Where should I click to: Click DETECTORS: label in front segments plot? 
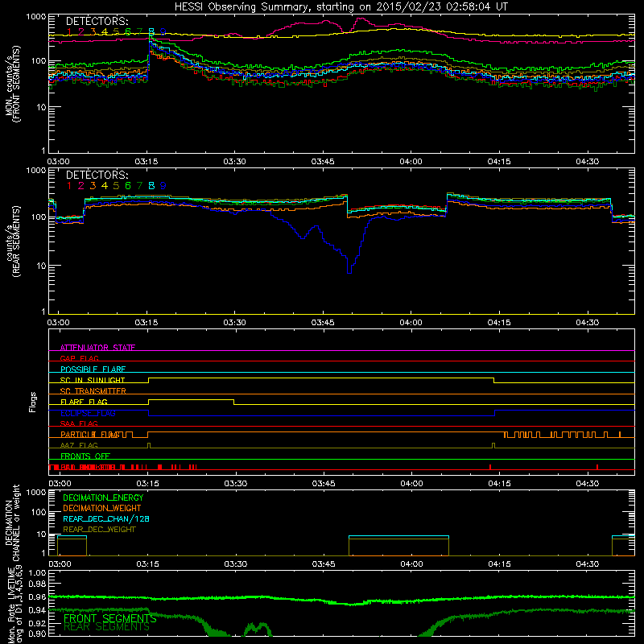97,21
